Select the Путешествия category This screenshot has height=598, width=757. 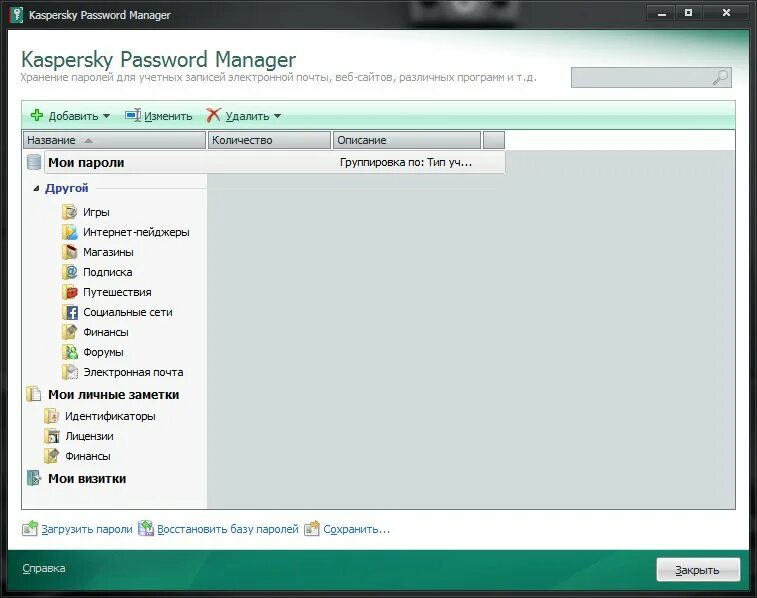(117, 292)
